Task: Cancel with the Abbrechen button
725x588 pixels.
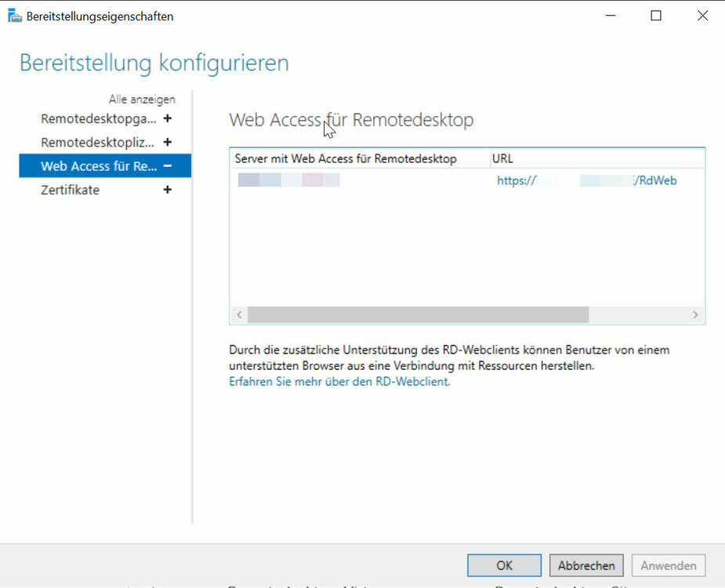Action: (x=586, y=565)
